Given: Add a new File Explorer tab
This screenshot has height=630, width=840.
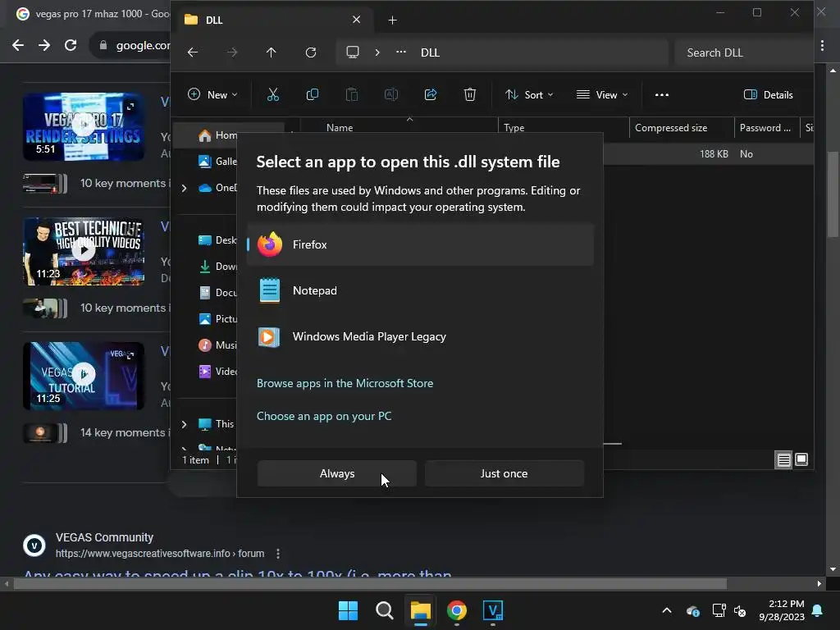Looking at the screenshot, I should click(x=393, y=21).
